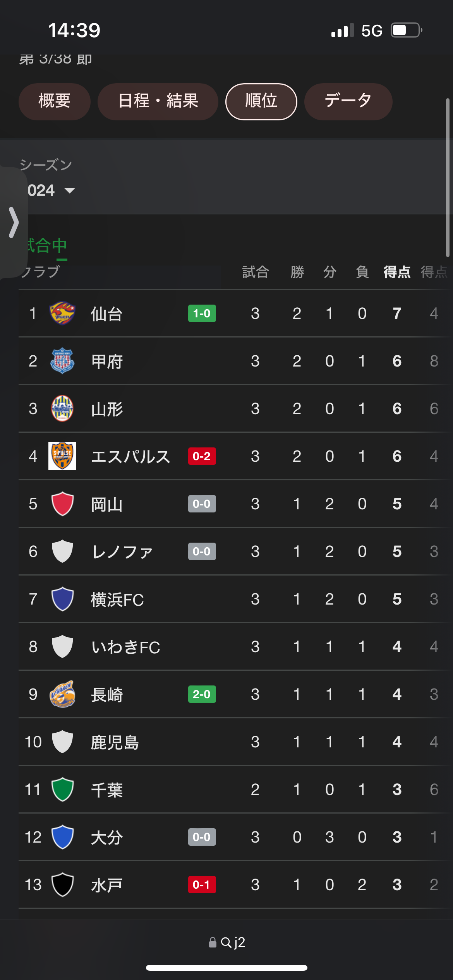This screenshot has width=453, height=980.
Task: Tap Sendai's live 1-0 score badge
Action: pos(202,313)
